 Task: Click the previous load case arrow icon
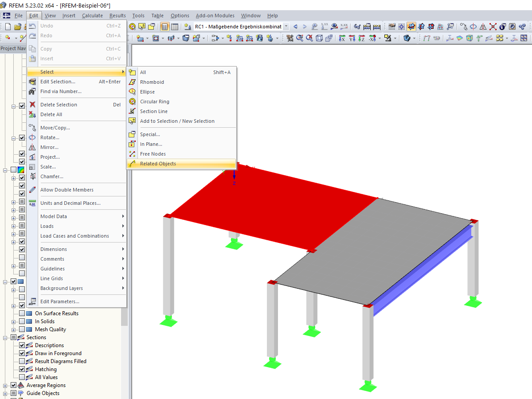[295, 26]
